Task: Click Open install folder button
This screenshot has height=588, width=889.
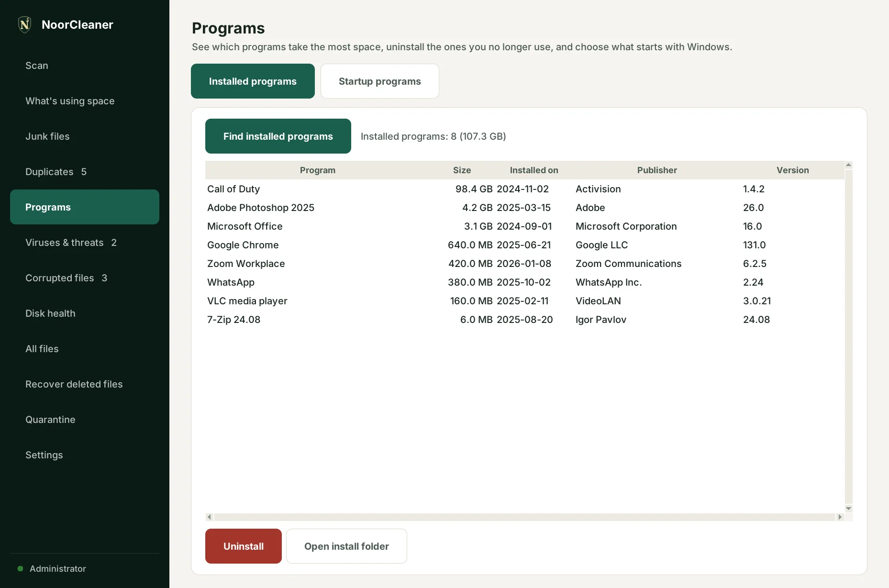Action: (346, 546)
